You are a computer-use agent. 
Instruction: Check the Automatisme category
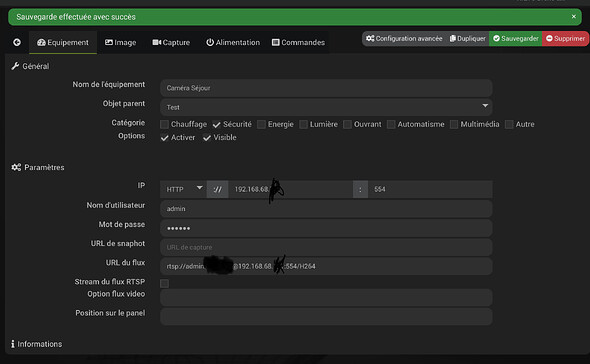(391, 125)
